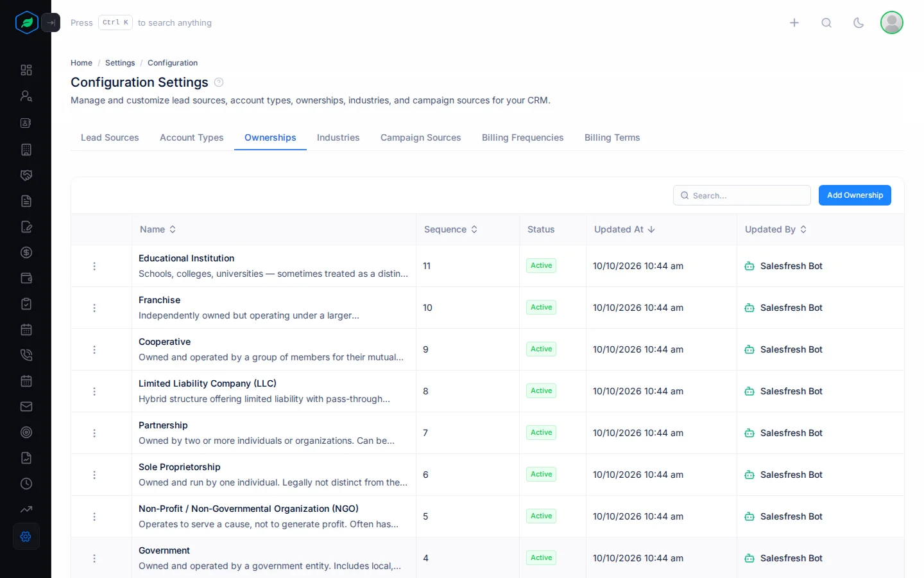The image size is (924, 578).
Task: Open row actions menu for Sole Proprietorship
Action: point(94,475)
